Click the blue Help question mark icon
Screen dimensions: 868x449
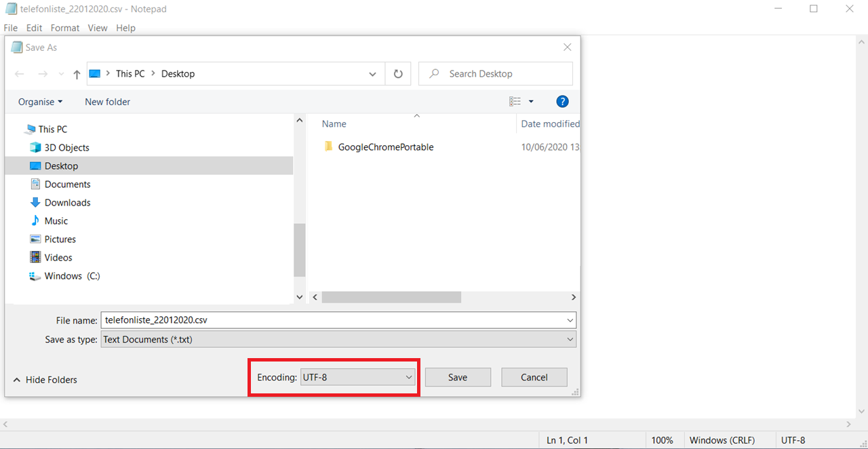coord(561,102)
